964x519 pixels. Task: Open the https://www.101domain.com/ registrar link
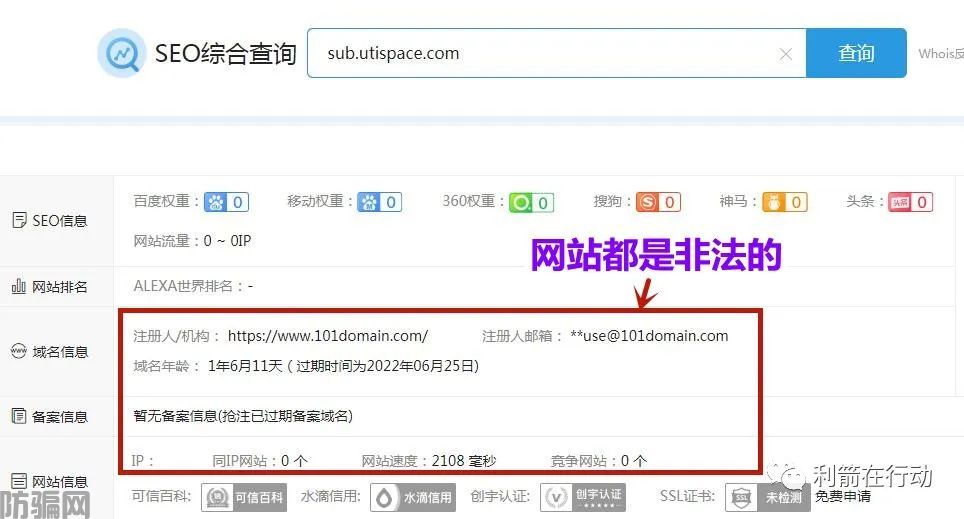(328, 336)
